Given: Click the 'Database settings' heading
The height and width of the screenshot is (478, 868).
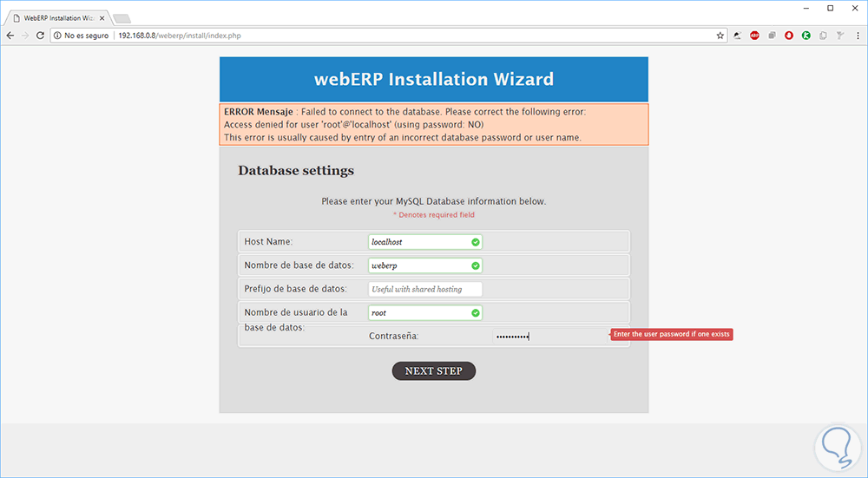Looking at the screenshot, I should (296, 170).
